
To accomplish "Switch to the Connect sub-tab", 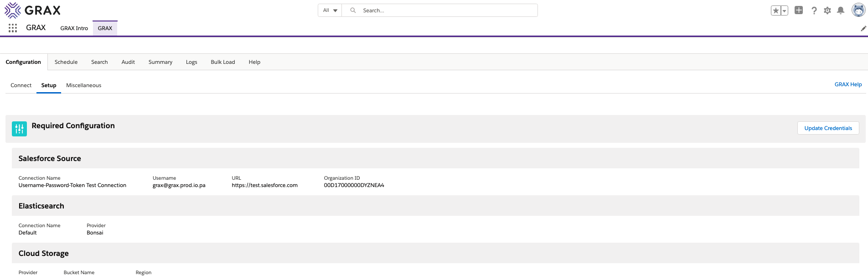I will coord(21,85).
